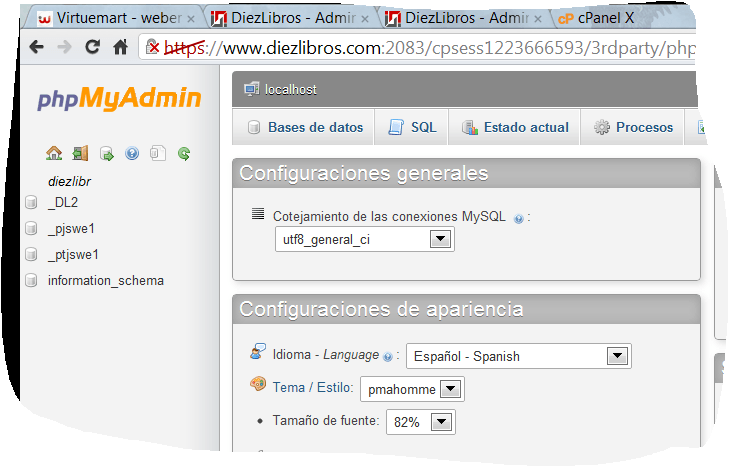Open the information_schema database
The height and width of the screenshot is (467, 729).
(x=106, y=280)
